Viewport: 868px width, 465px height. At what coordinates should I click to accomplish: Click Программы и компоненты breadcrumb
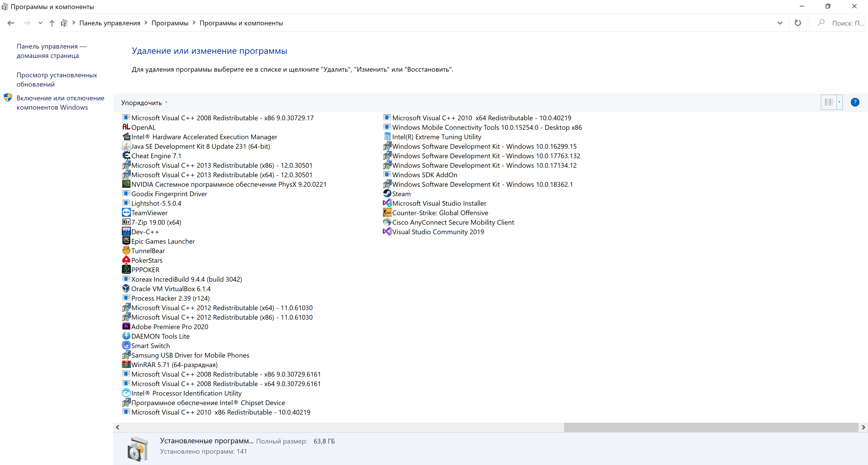coord(241,23)
